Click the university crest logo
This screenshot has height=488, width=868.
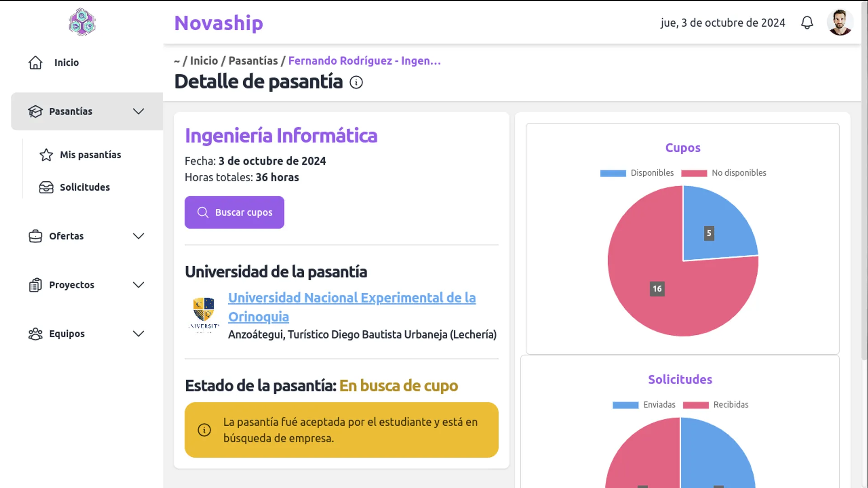tap(204, 315)
